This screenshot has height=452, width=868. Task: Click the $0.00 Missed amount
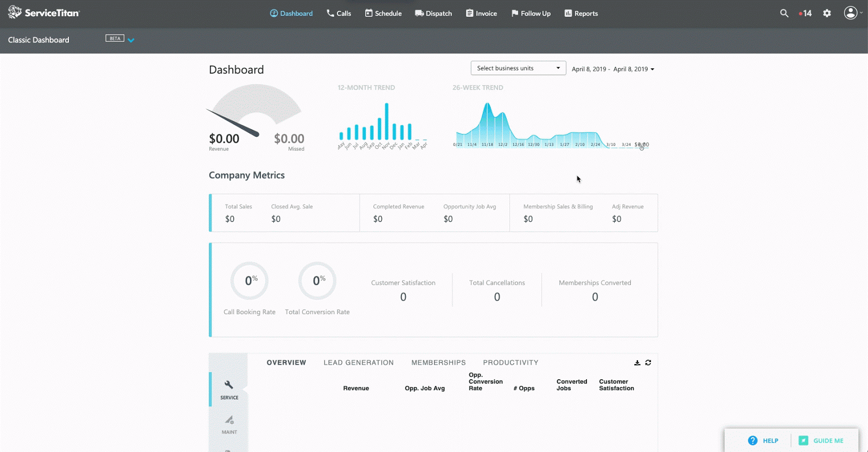289,139
